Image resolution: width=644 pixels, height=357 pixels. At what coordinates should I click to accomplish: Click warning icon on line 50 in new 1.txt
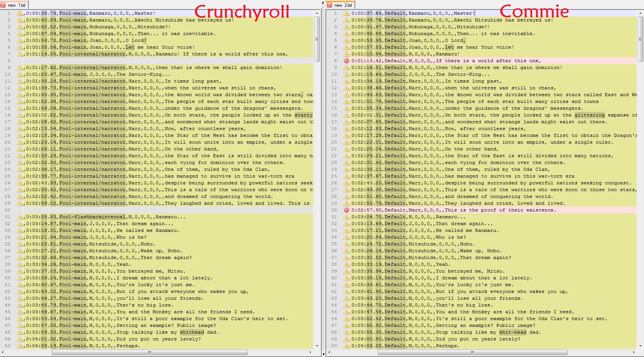[x=20, y=346]
